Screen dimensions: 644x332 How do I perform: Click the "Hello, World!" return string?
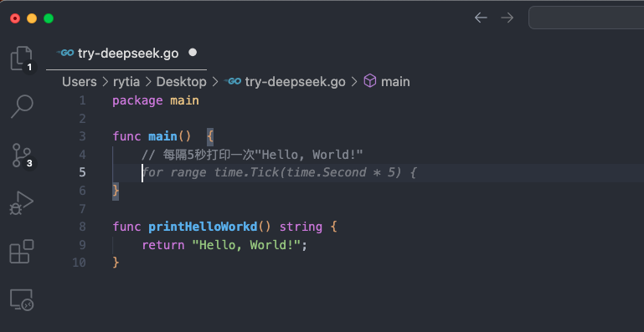coord(246,245)
